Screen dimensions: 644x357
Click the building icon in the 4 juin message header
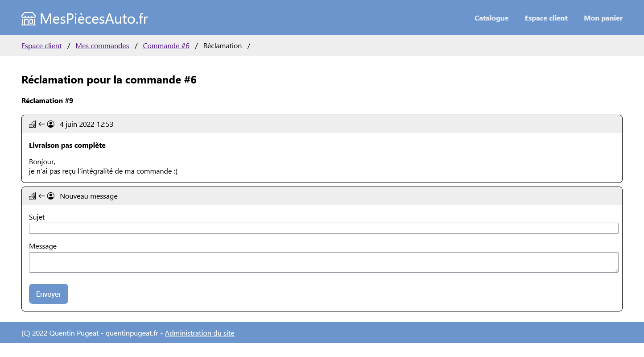(x=33, y=125)
